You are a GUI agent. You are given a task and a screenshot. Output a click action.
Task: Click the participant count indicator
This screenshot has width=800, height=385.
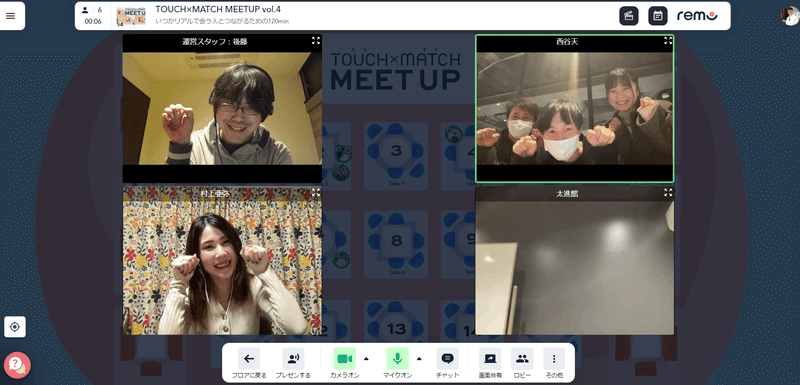pos(92,10)
